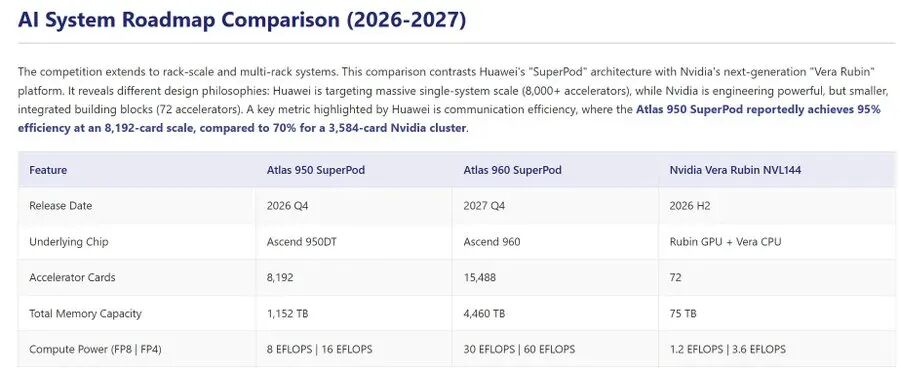Viewport: 900px width, 375px height.
Task: Click the 1.2 EFLOPS | 3.6 EFLOPS cell
Action: pyautogui.click(x=727, y=349)
